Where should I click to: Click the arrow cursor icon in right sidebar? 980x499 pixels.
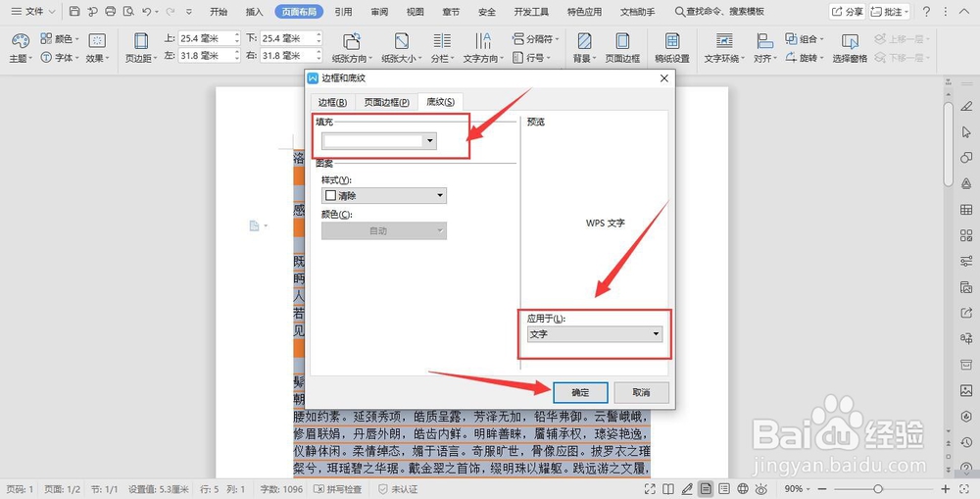[966, 132]
